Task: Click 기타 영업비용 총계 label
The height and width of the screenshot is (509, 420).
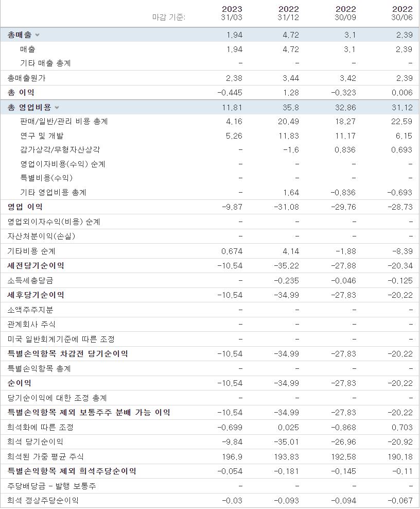Action: coord(53,193)
